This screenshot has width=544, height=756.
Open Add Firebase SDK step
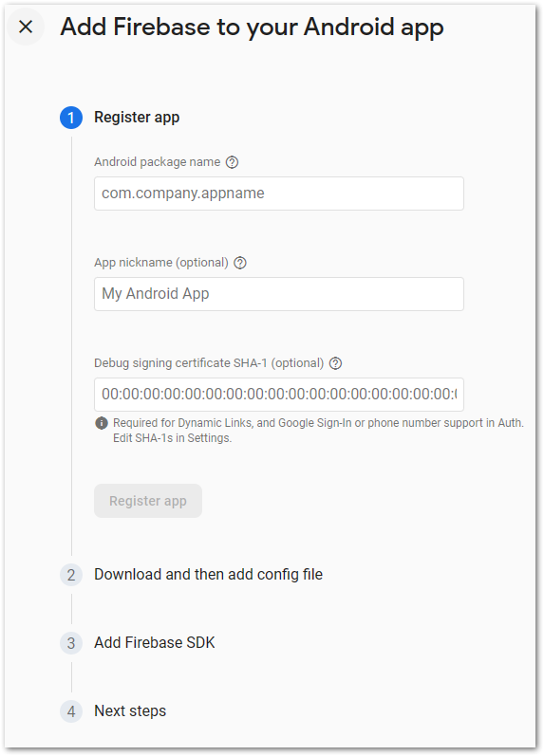click(x=155, y=643)
